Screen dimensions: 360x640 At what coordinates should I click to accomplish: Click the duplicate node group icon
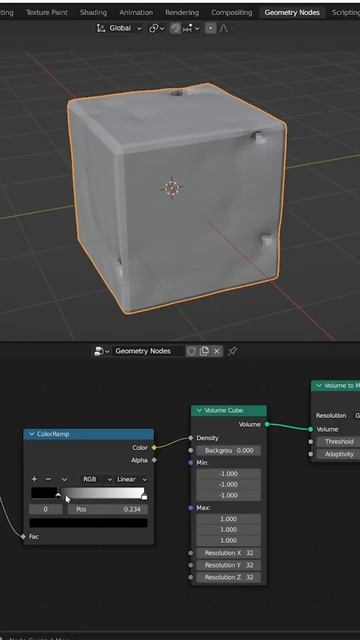(204, 351)
